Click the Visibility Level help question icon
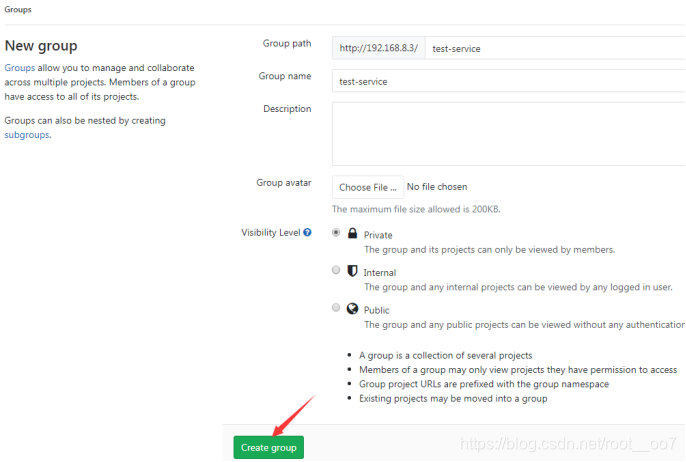The height and width of the screenshot is (462, 686). point(307,233)
